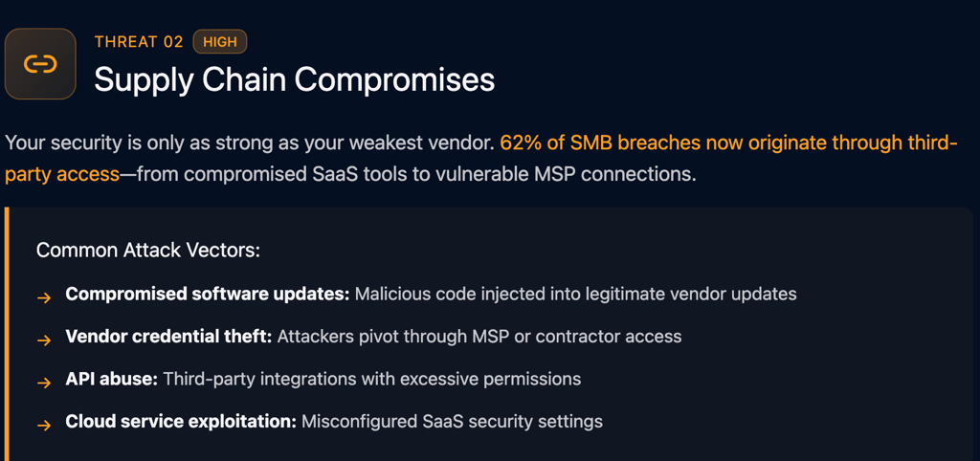Viewport: 980px width, 461px height.
Task: Click the Supply Chain Compromises heading
Action: pyautogui.click(x=294, y=79)
